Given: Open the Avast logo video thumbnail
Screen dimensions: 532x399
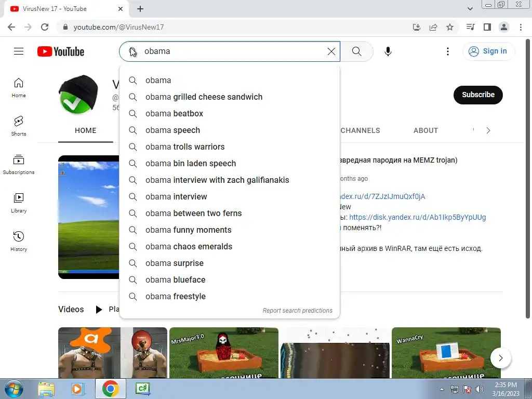Looking at the screenshot, I should click(x=113, y=353).
